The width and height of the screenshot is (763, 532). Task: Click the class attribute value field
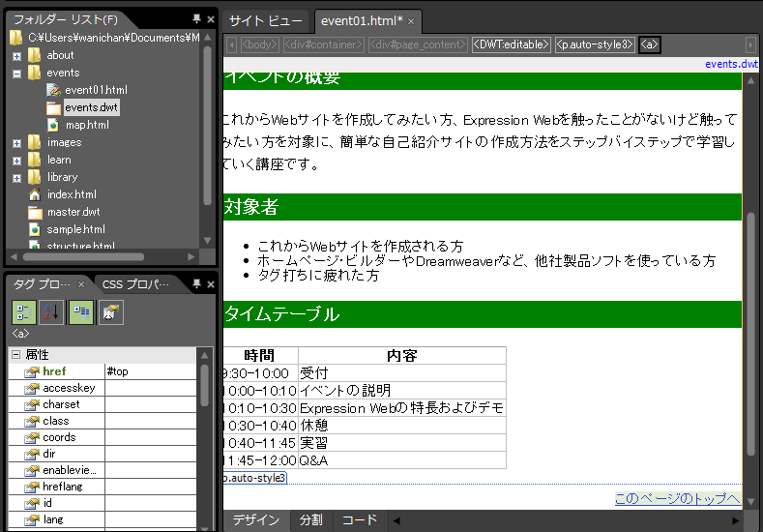(150, 422)
